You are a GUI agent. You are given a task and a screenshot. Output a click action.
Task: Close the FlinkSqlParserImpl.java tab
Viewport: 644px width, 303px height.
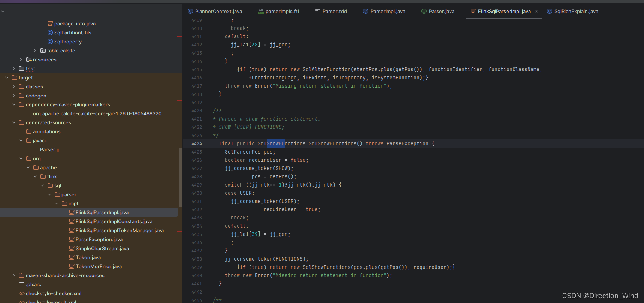click(x=536, y=11)
